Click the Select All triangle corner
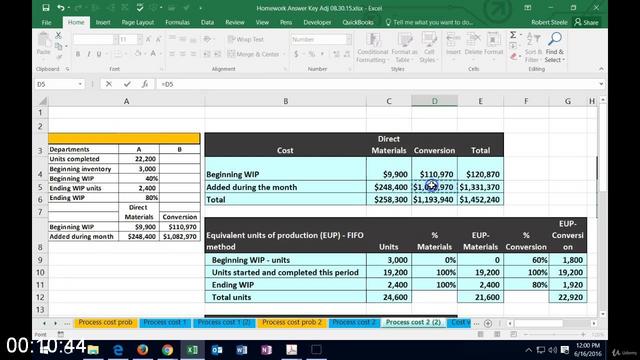 [x=42, y=101]
